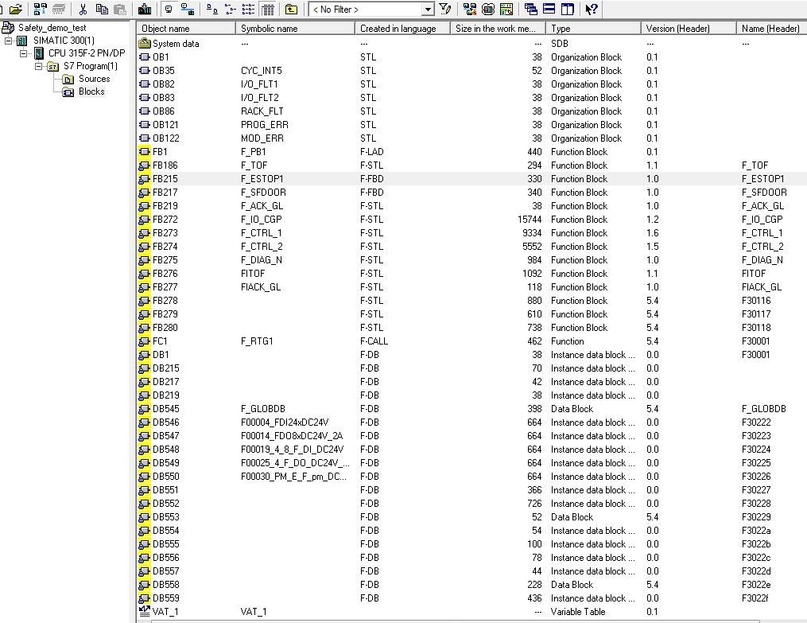Screen dimensions: 807x623
Task: Collapse the S7 Program(1) node
Action: pos(39,66)
